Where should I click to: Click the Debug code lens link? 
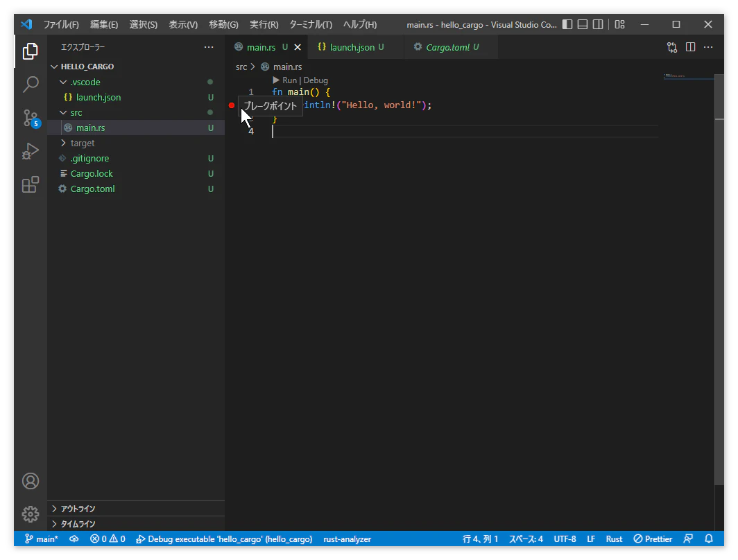(316, 80)
